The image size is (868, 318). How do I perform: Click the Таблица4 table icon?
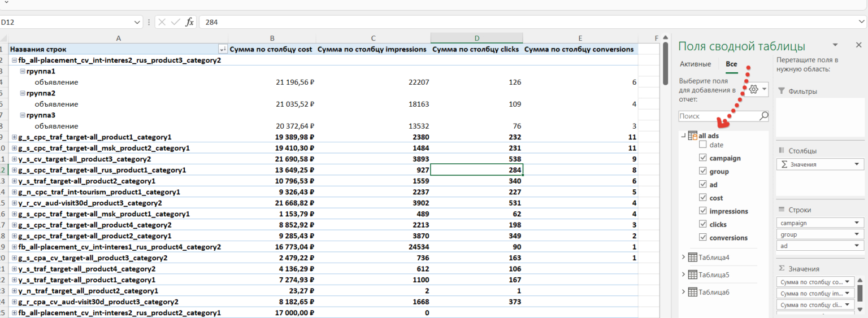point(693,258)
